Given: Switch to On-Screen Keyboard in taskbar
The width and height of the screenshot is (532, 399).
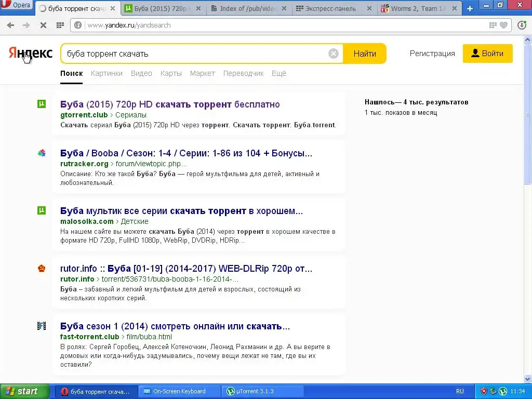Looking at the screenshot, I should click(x=179, y=391).
